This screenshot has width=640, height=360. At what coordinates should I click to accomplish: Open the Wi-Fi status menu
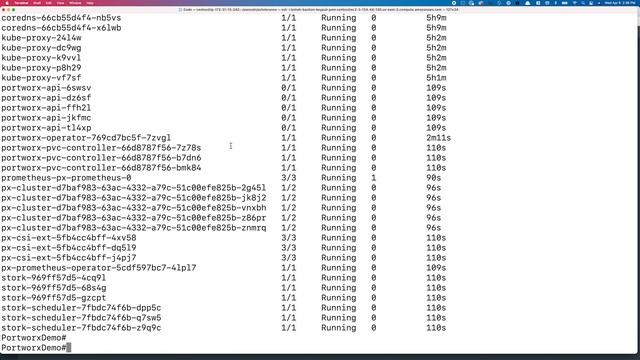tap(574, 3)
